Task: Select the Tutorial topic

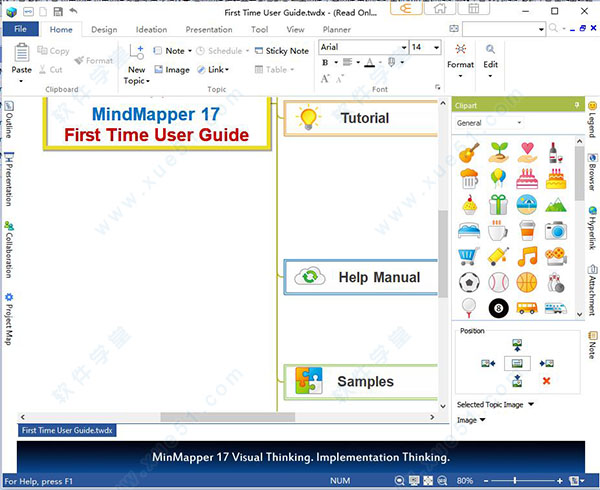Action: pos(360,118)
